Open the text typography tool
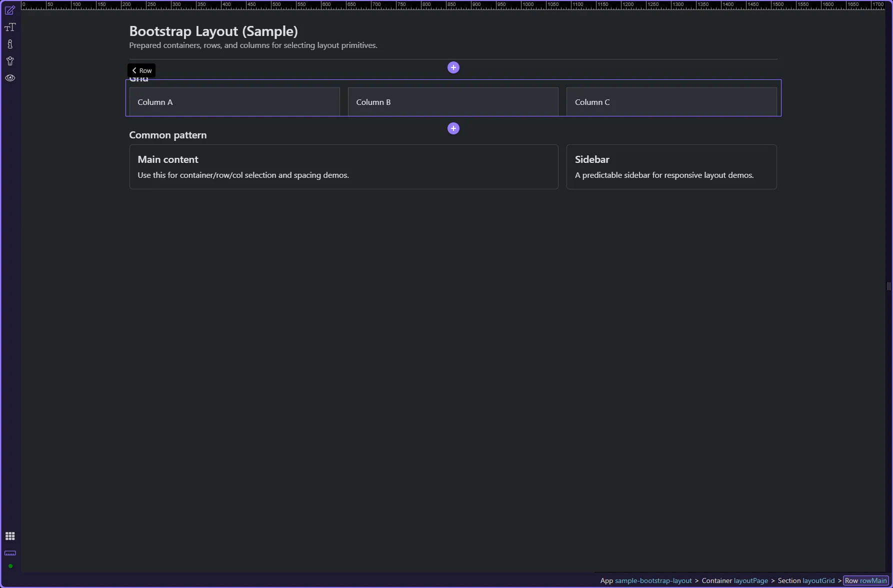This screenshot has height=588, width=893. [x=10, y=27]
